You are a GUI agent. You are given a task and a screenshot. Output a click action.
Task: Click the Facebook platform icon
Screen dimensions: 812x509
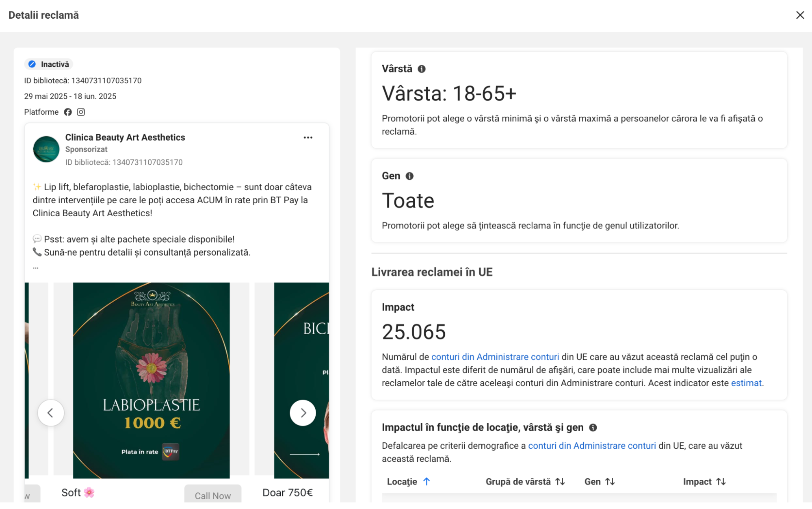68,112
